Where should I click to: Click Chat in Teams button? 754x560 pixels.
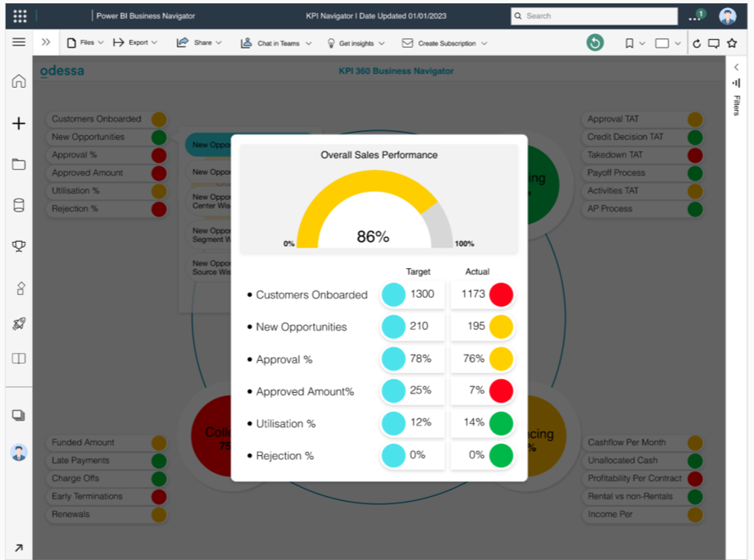pos(275,43)
